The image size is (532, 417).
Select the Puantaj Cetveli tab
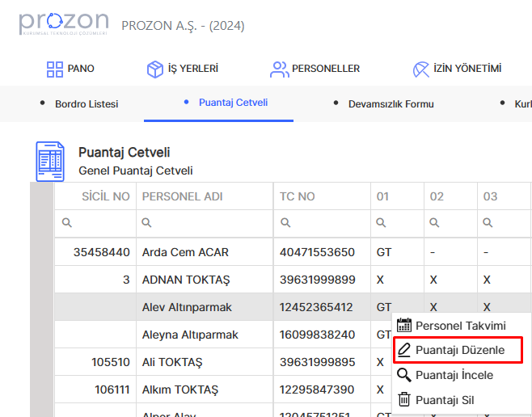[x=233, y=103]
